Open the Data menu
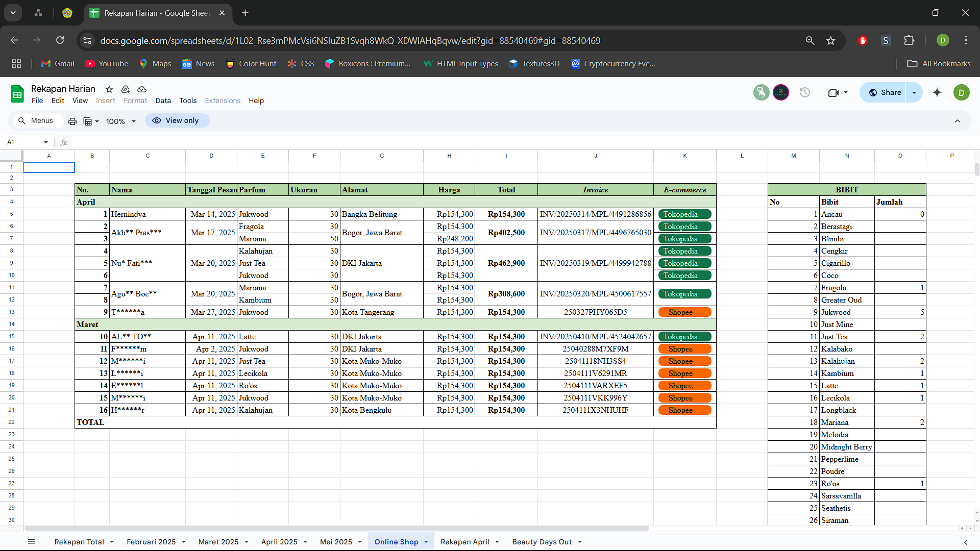Screen dimensions: 980x551 (x=163, y=101)
